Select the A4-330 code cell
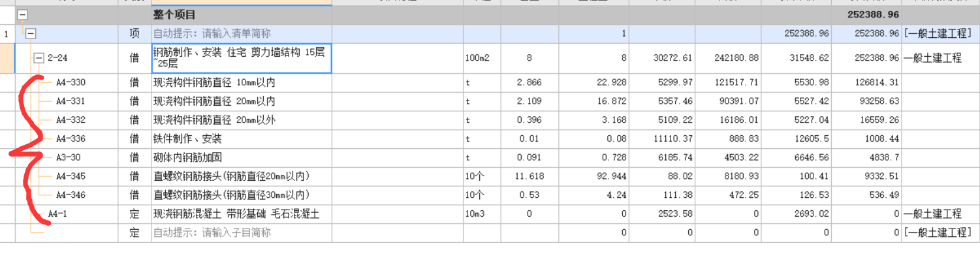 click(x=70, y=83)
